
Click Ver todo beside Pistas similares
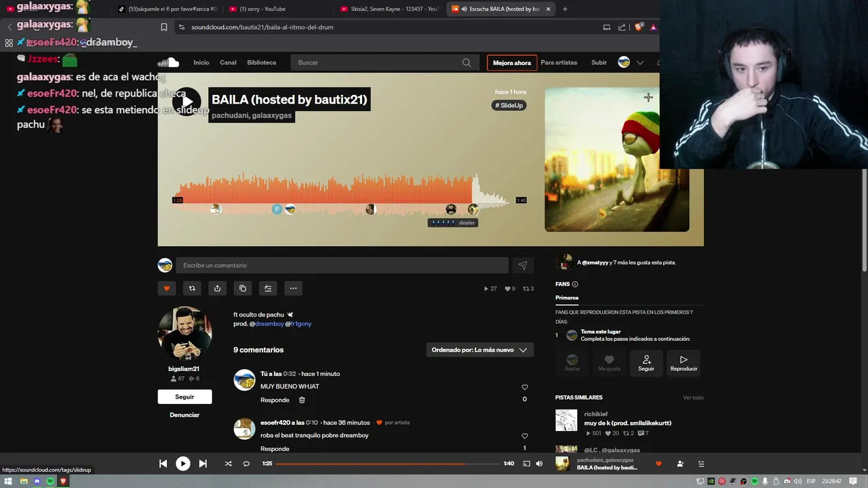coord(693,398)
